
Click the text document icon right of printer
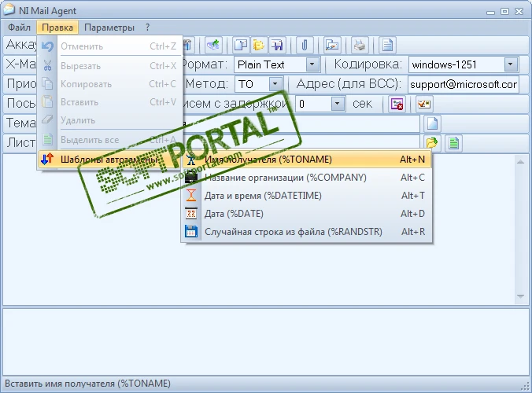pyautogui.click(x=386, y=44)
